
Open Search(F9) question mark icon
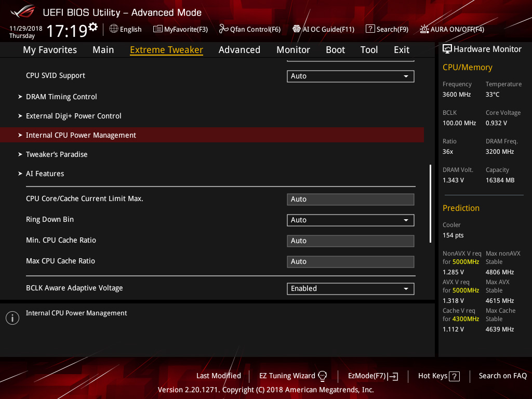(370, 29)
